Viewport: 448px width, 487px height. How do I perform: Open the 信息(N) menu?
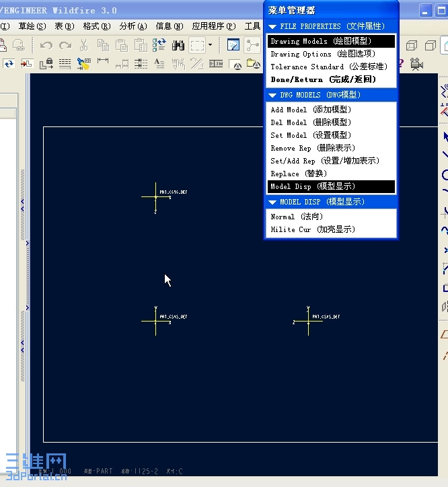tap(170, 26)
